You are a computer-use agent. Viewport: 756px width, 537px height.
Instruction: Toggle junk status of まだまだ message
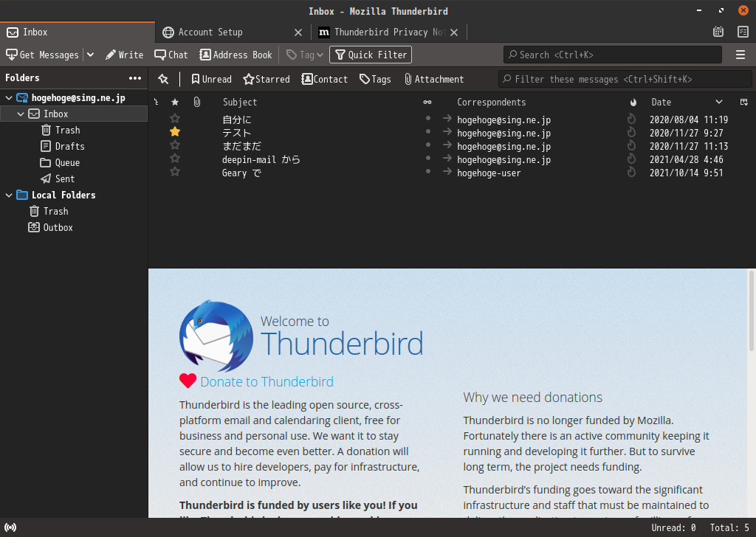coord(632,145)
